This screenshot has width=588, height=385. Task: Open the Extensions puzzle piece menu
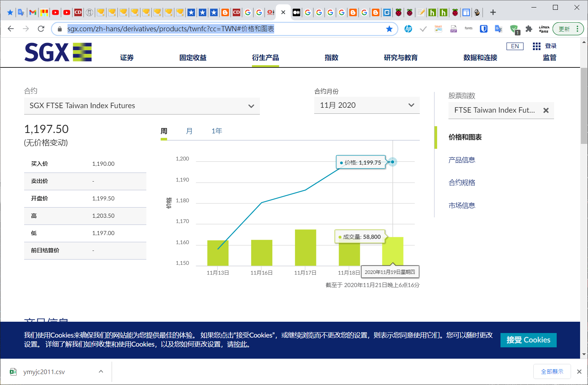tap(529, 29)
